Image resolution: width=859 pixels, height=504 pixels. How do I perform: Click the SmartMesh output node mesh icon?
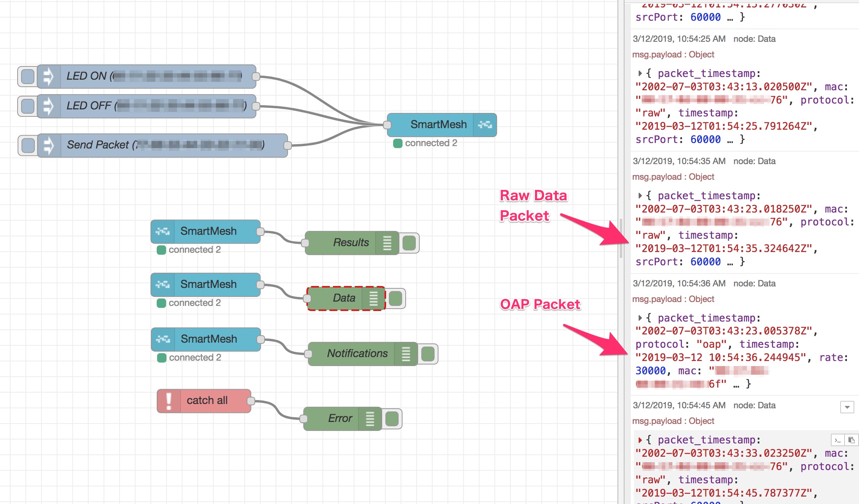(485, 125)
